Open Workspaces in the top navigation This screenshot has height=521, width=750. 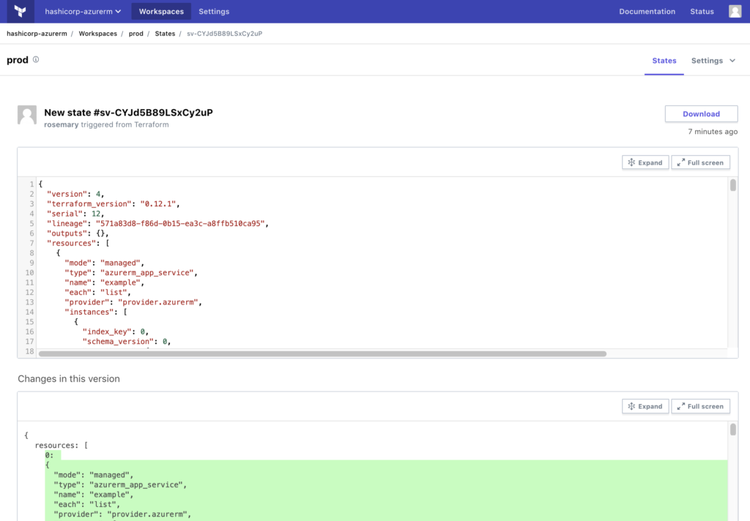[x=161, y=12]
